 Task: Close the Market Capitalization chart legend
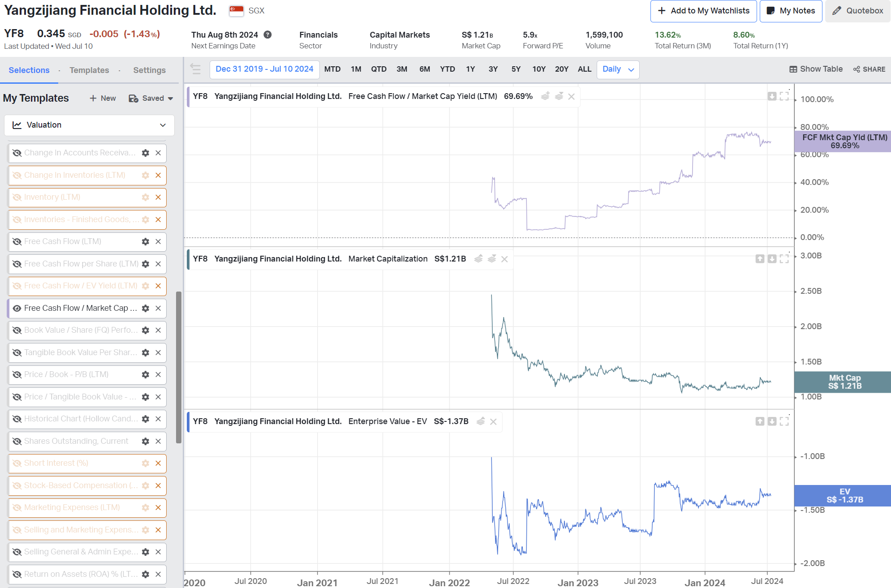click(x=504, y=259)
